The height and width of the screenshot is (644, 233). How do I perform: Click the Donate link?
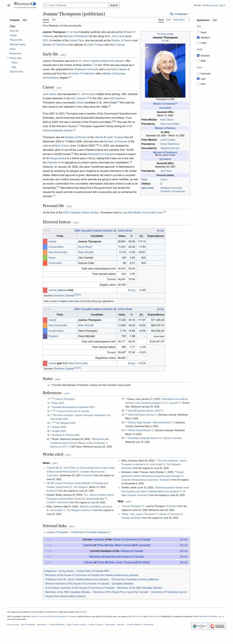(x=197, y=5)
